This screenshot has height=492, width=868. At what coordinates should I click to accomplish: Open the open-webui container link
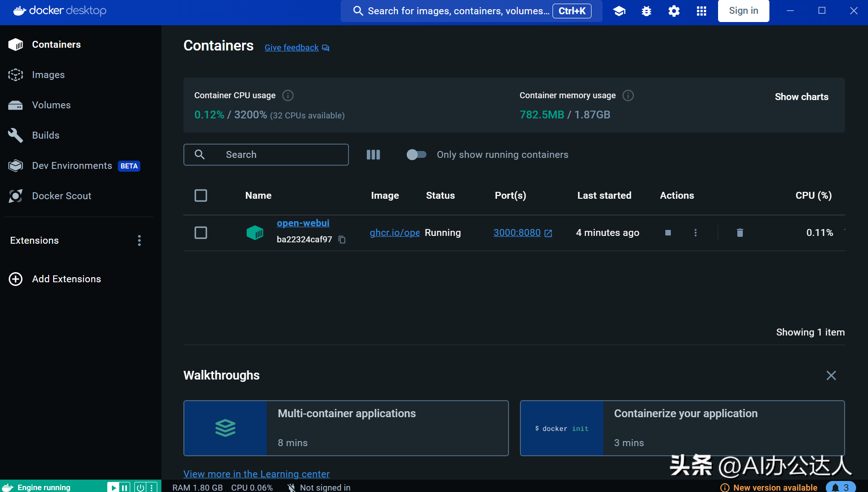point(303,223)
